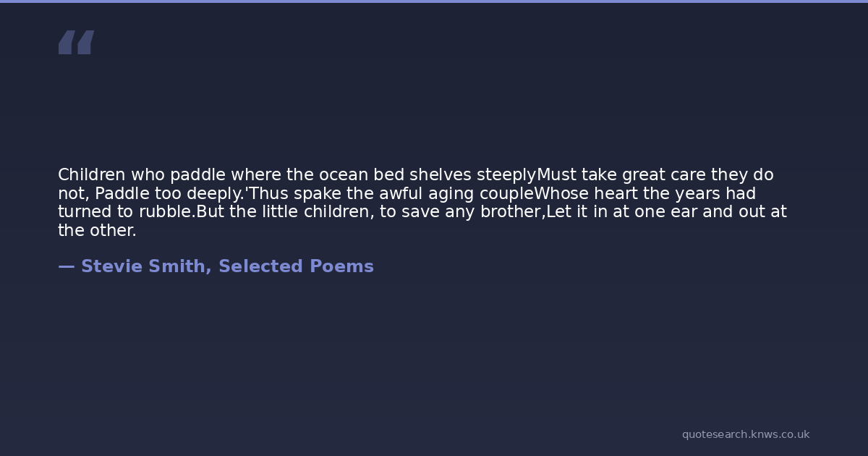This screenshot has height=456, width=868.
Task: Click the final line "the other."
Action: pyautogui.click(x=97, y=231)
